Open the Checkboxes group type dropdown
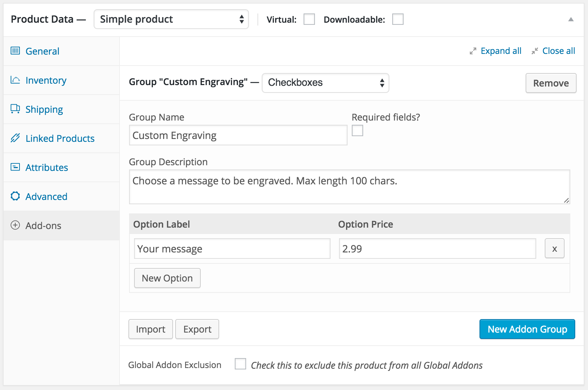The width and height of the screenshot is (588, 390). (325, 83)
